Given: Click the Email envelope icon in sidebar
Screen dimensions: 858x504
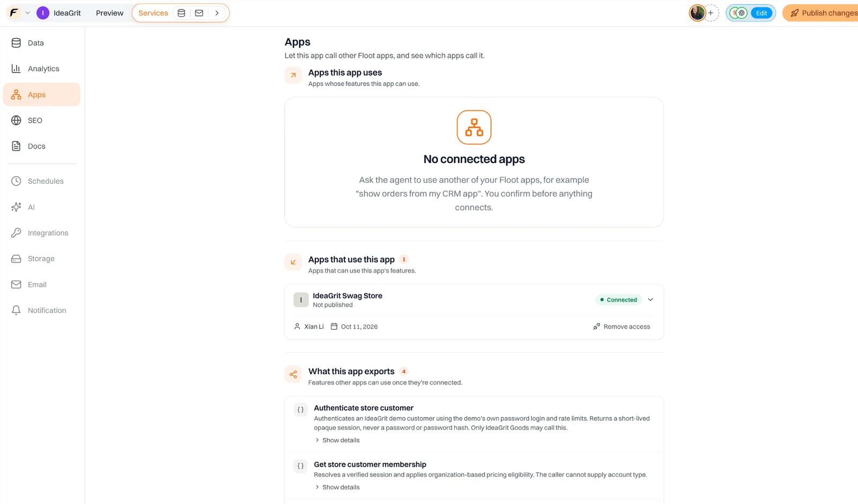Looking at the screenshot, I should 16,285.
